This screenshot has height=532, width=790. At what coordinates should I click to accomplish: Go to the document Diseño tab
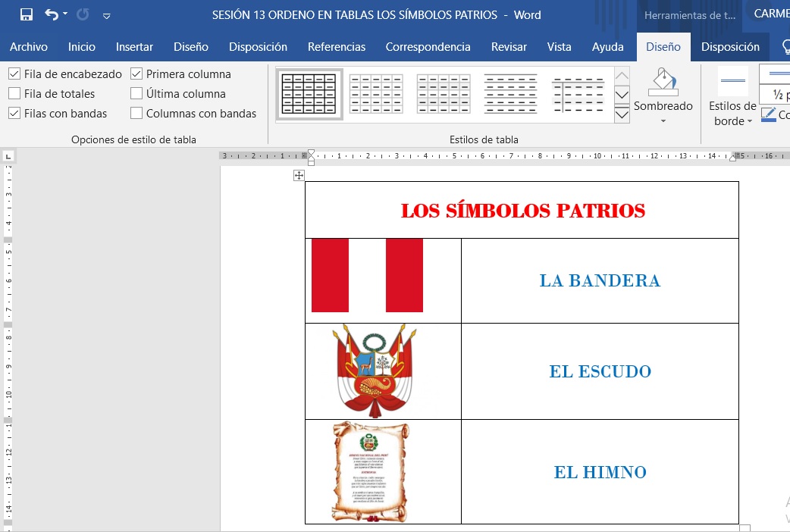click(x=191, y=47)
